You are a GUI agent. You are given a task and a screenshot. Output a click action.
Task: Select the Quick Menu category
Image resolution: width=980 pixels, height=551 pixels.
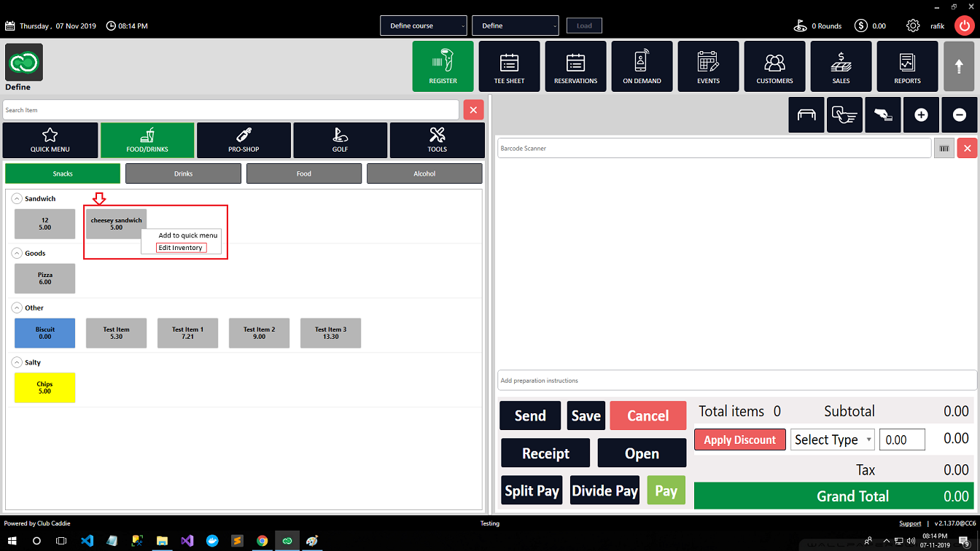tap(50, 140)
